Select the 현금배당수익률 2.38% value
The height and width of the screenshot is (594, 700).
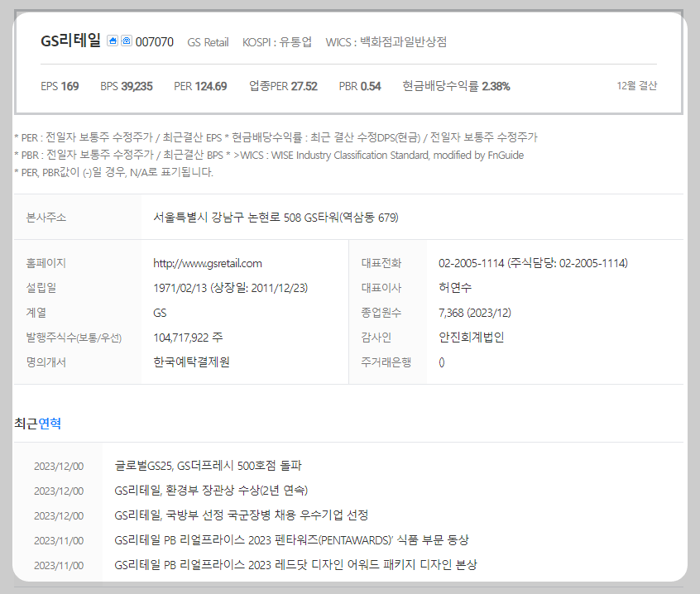[x=456, y=86]
